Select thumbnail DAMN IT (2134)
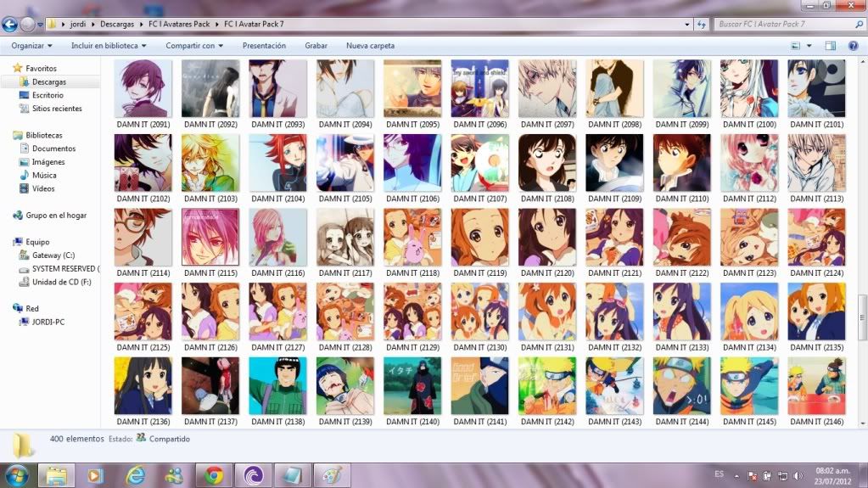 click(749, 317)
